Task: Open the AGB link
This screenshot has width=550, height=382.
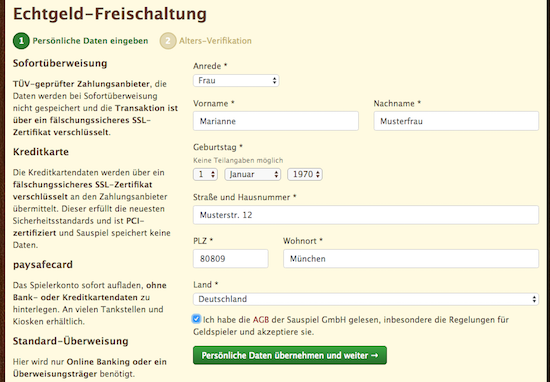Action: (x=261, y=320)
